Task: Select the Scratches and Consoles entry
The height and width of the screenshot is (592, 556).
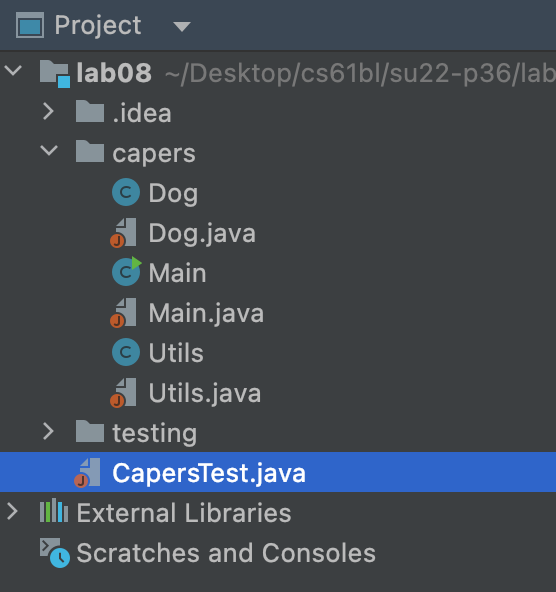Action: 226,553
